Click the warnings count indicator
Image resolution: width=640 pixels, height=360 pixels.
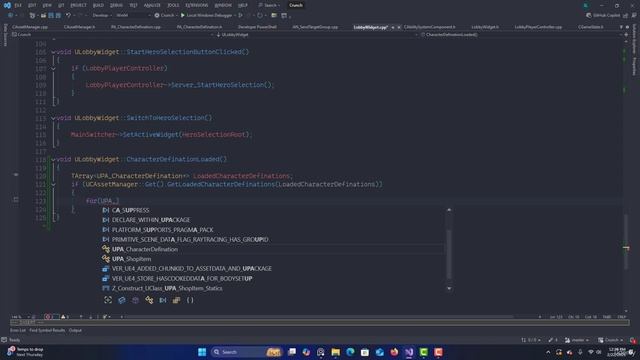(65, 317)
